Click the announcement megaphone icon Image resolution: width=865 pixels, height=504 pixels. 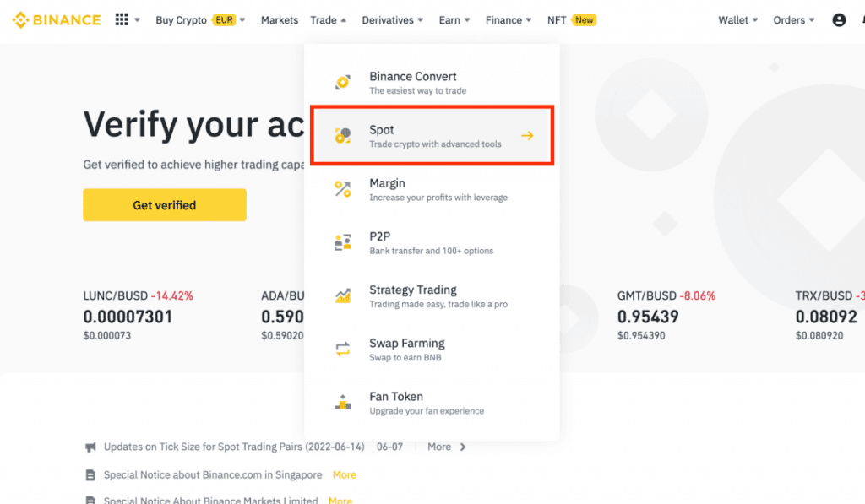coord(90,447)
